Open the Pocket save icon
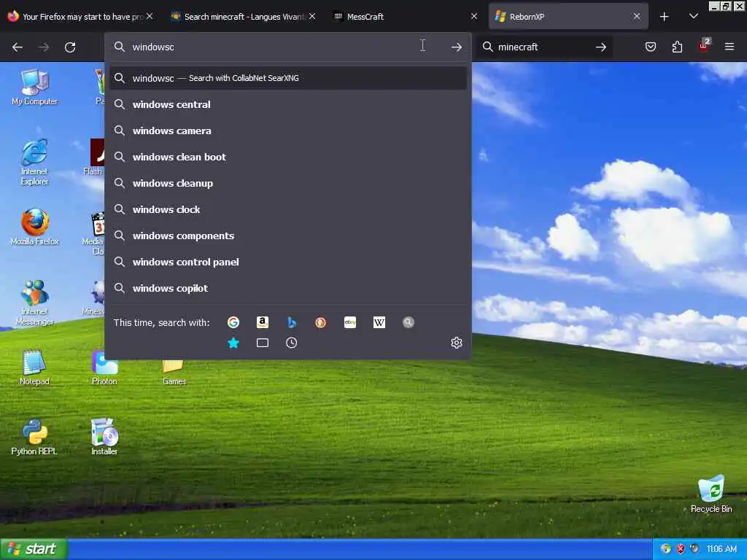This screenshot has width=747, height=560. tap(651, 47)
